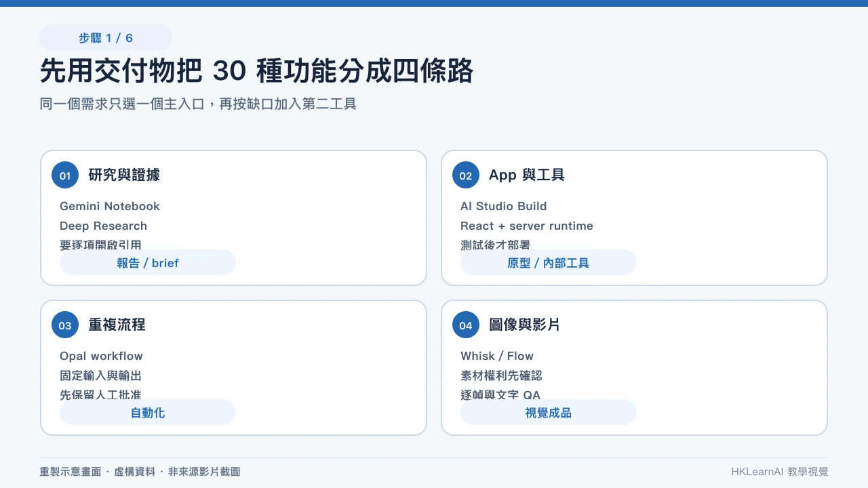The width and height of the screenshot is (868, 488).
Task: Select the 自動化 pill
Action: click(x=148, y=413)
